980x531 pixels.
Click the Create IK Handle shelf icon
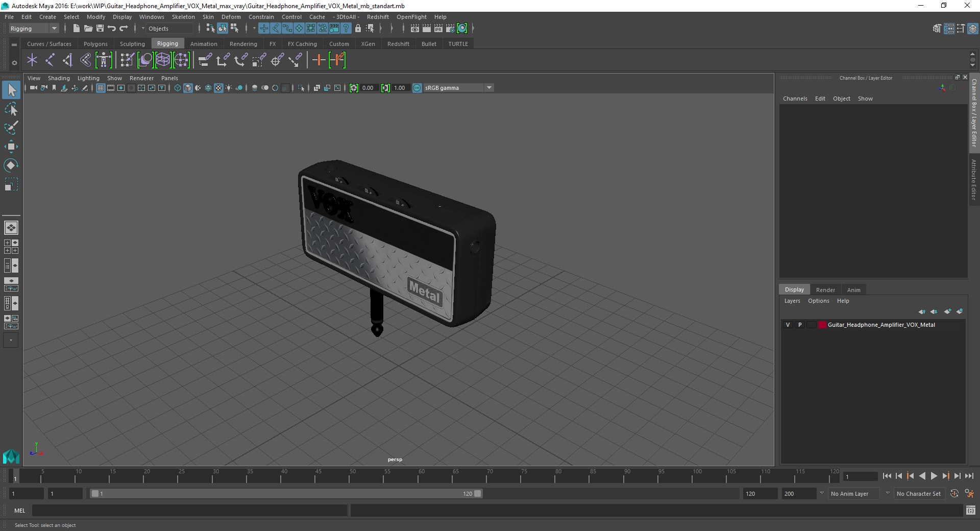click(68, 60)
